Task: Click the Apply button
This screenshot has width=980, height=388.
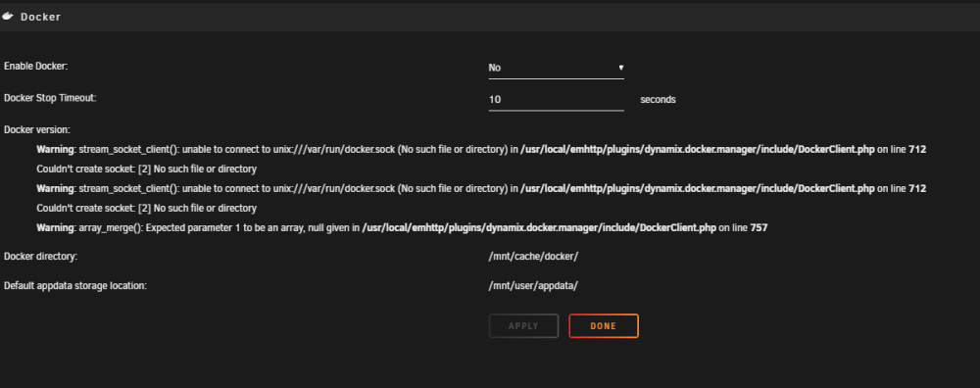Action: (523, 326)
